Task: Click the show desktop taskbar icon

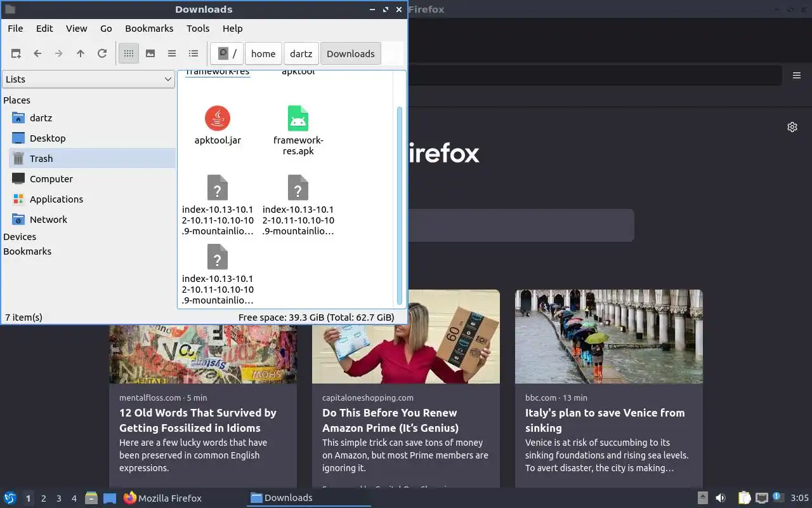Action: pyautogui.click(x=110, y=498)
